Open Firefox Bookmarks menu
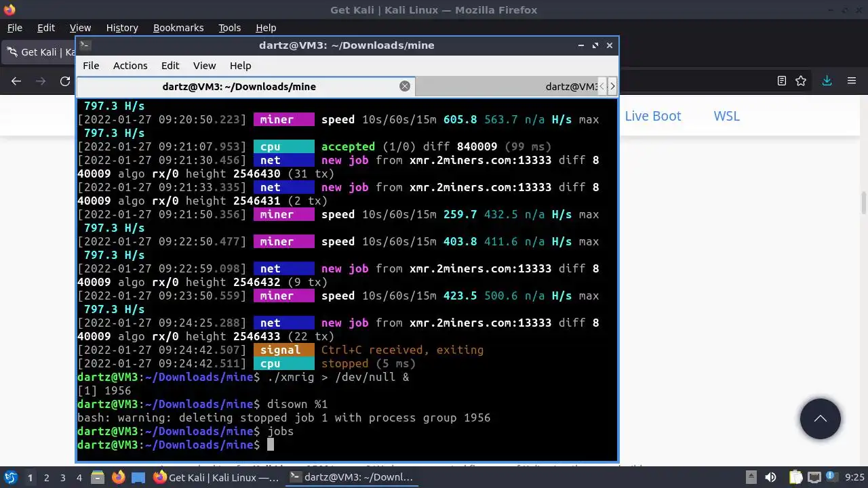Image resolution: width=868 pixels, height=488 pixels. [178, 28]
